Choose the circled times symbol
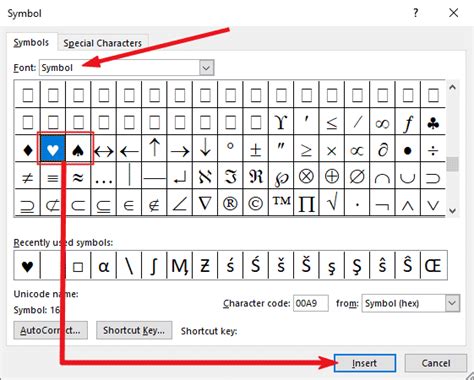Screen dimensions: 474x380 point(306,177)
